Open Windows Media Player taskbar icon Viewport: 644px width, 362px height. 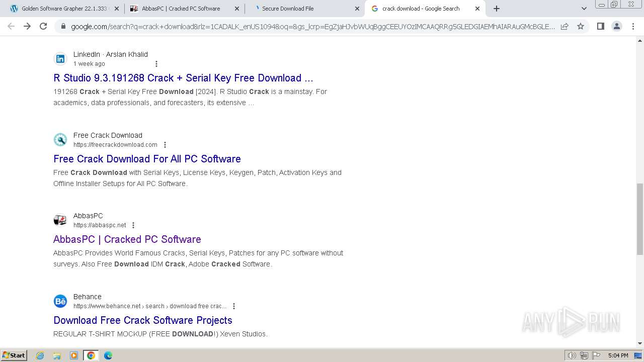point(74,355)
